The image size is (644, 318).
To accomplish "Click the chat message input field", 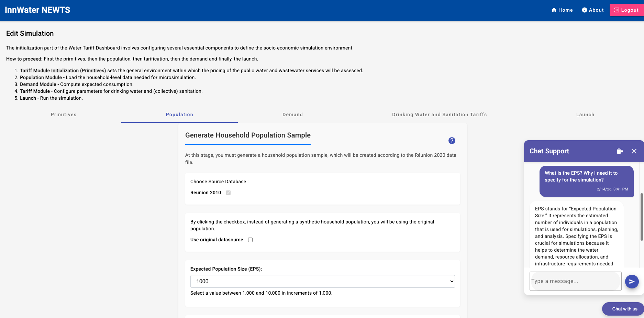I will point(575,281).
